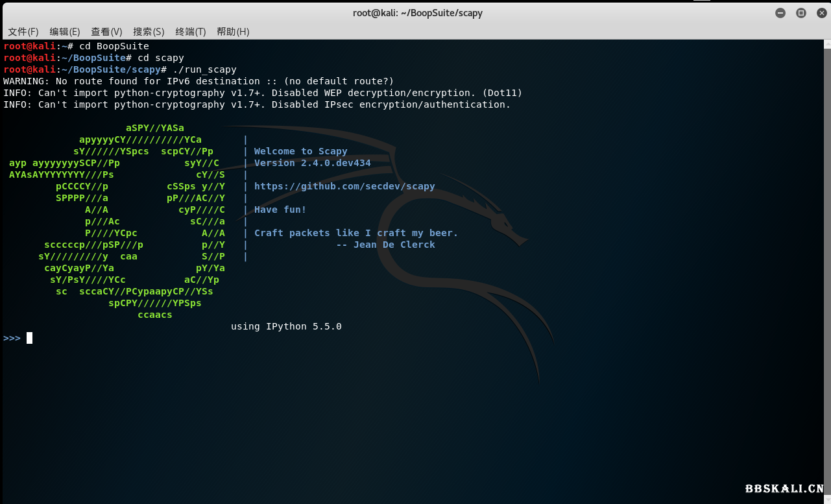Click the >>> Scapy prompt
This screenshot has height=504, width=831.
[x=10, y=337]
